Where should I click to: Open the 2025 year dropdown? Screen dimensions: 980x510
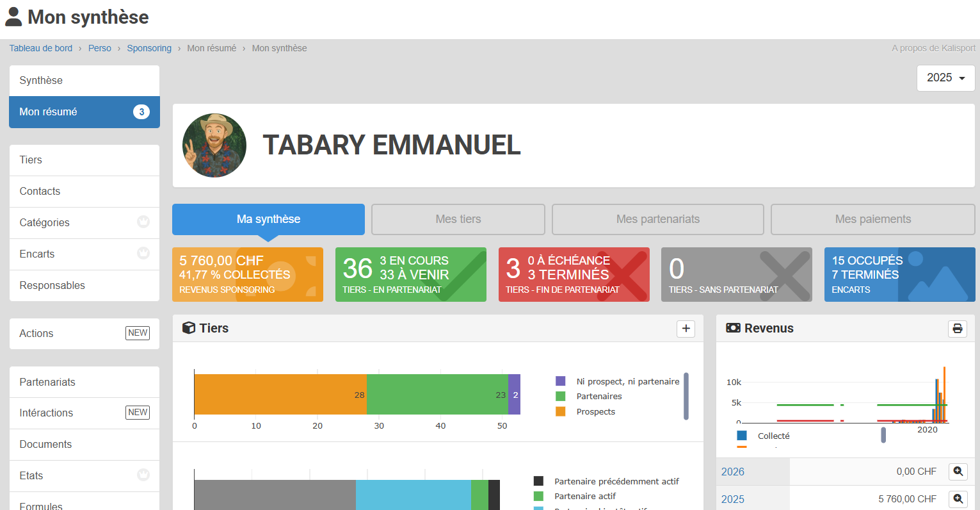945,78
